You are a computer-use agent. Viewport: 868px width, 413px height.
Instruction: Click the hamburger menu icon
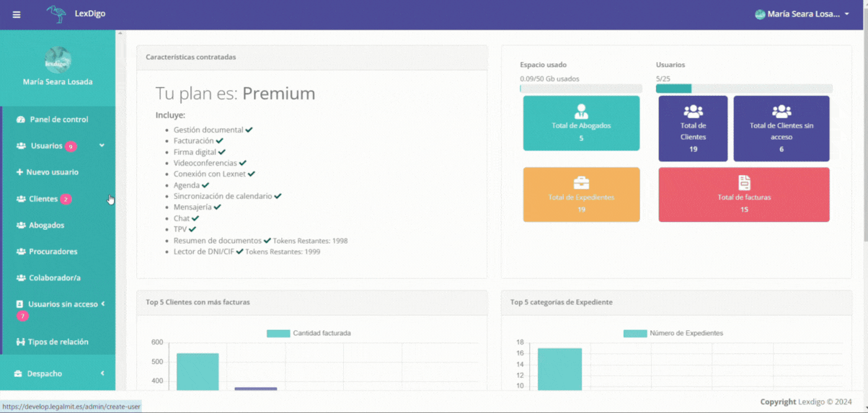17,14
